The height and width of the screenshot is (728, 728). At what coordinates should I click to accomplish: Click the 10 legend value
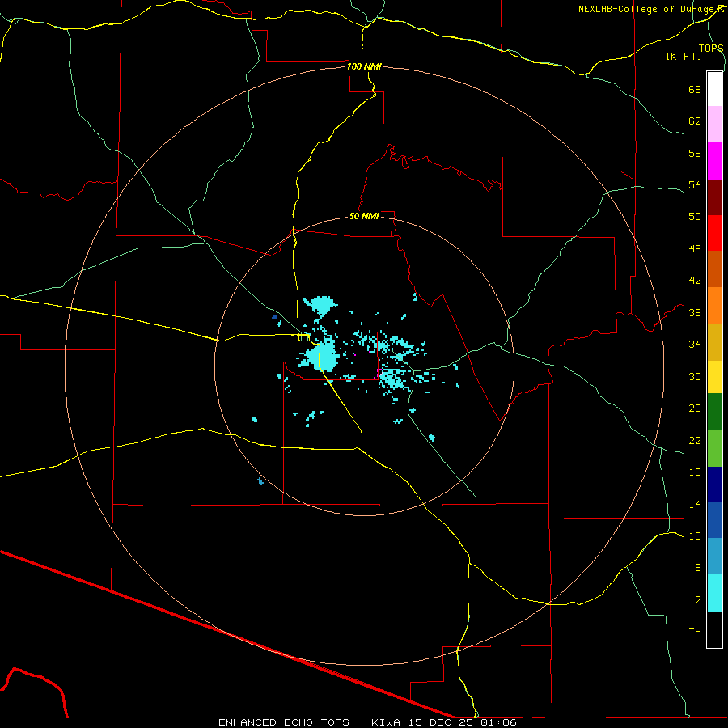click(x=695, y=535)
